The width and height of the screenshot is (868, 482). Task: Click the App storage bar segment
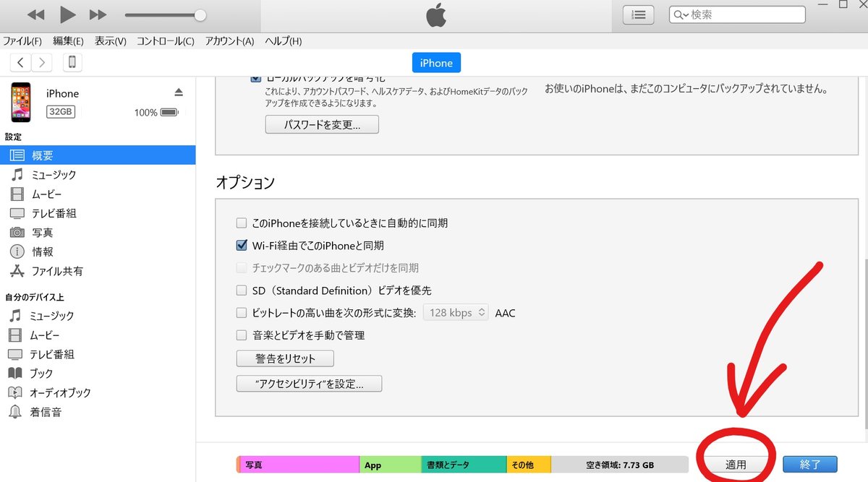click(391, 465)
